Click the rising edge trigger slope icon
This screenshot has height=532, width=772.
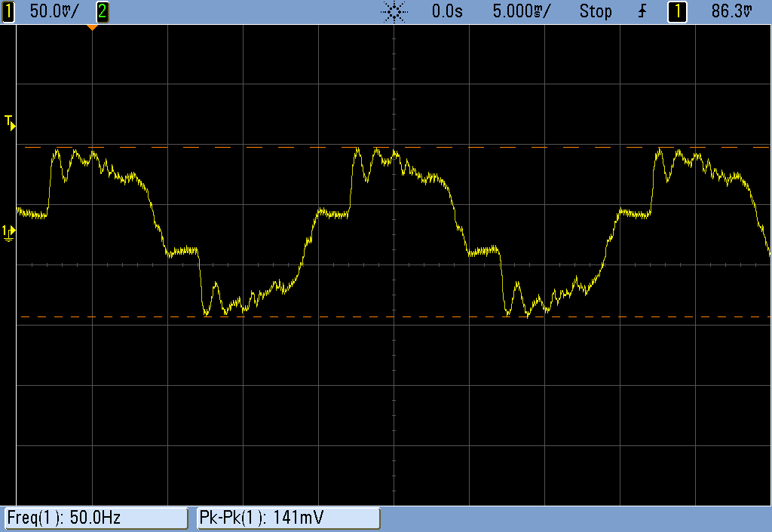(x=643, y=11)
